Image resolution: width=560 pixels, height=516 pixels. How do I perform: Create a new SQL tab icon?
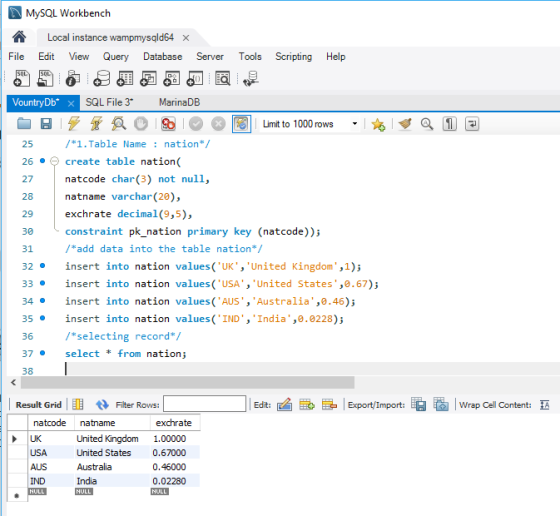[21, 78]
